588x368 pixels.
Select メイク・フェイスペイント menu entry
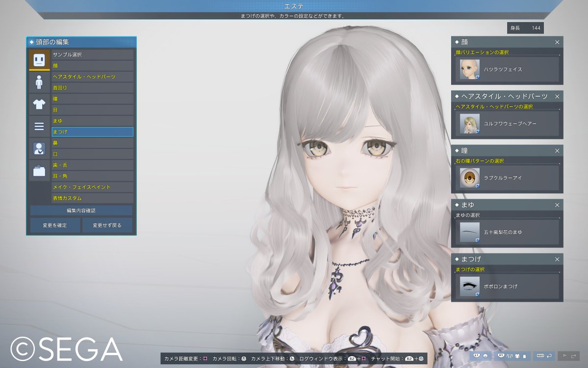pos(93,187)
